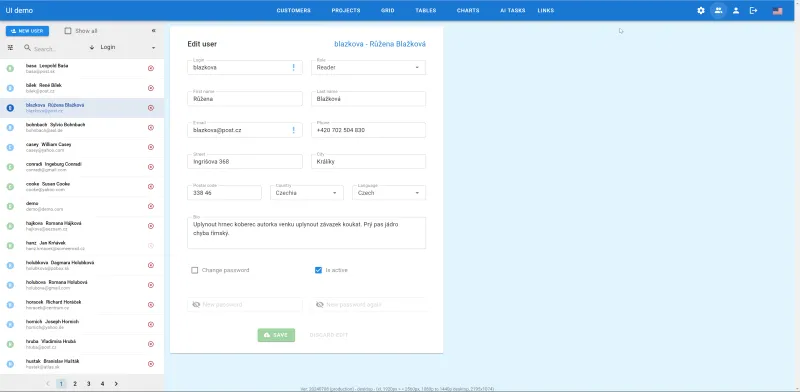Select user hanz Jan Kňávek
800x392 pixels.
(82, 246)
